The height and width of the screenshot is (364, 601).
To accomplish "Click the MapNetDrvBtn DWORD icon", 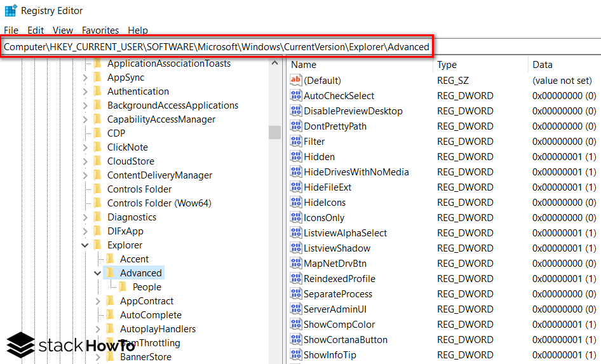I will point(295,263).
